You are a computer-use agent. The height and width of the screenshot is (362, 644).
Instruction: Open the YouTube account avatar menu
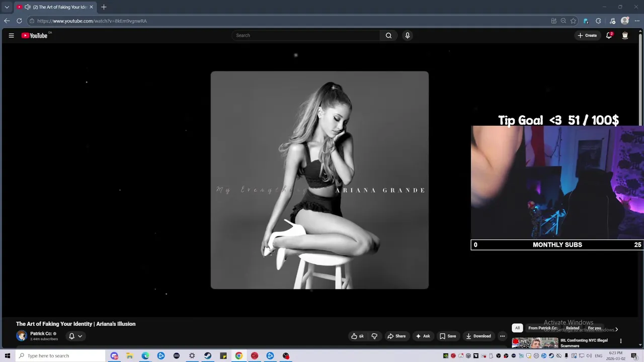coord(625,35)
